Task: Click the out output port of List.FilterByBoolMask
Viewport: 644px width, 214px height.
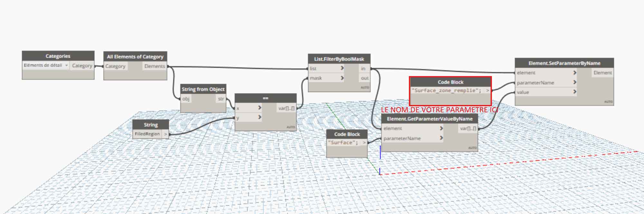Action: [x=365, y=78]
